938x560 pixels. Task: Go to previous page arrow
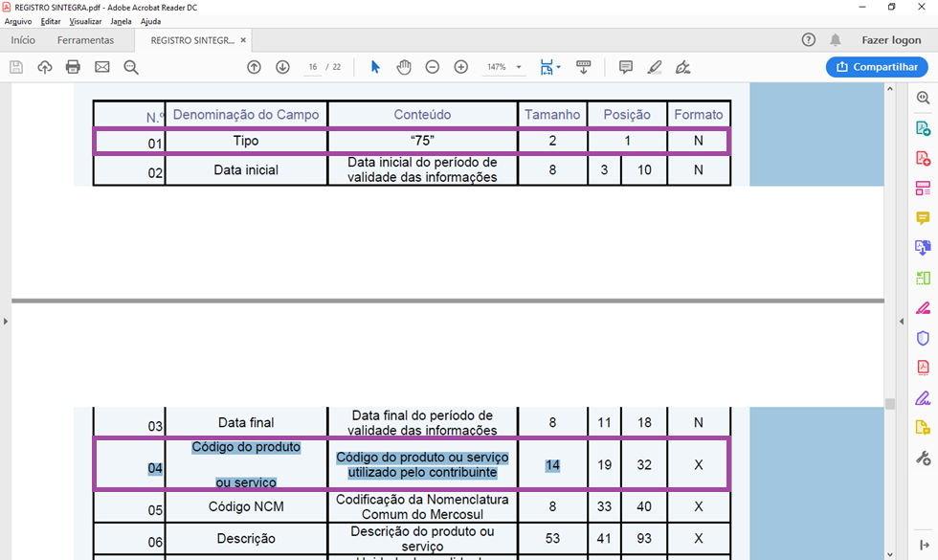point(255,67)
